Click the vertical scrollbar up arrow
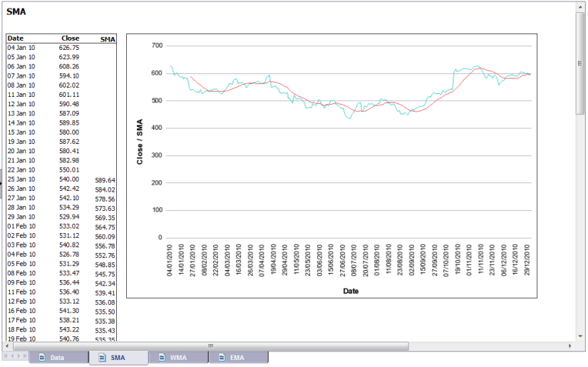This screenshot has height=367, width=588. 580,6
